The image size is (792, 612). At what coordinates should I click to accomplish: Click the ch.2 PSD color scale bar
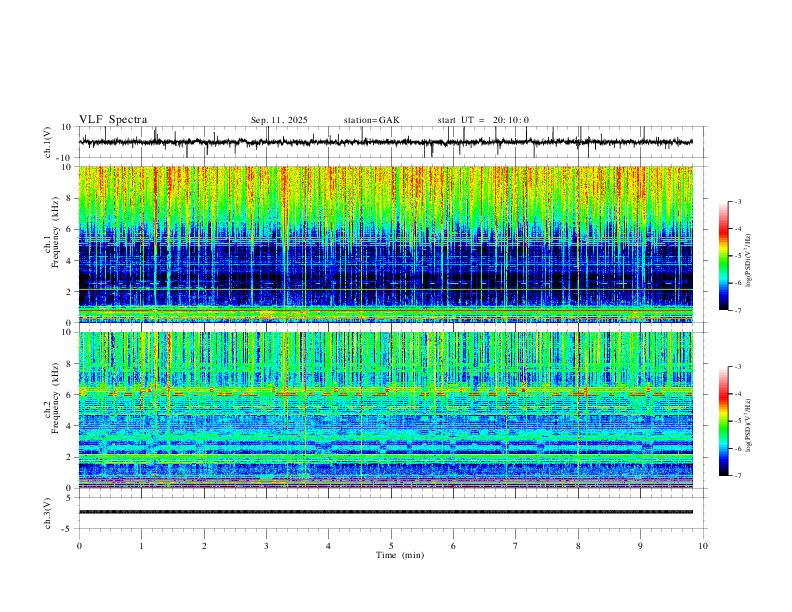point(724,421)
